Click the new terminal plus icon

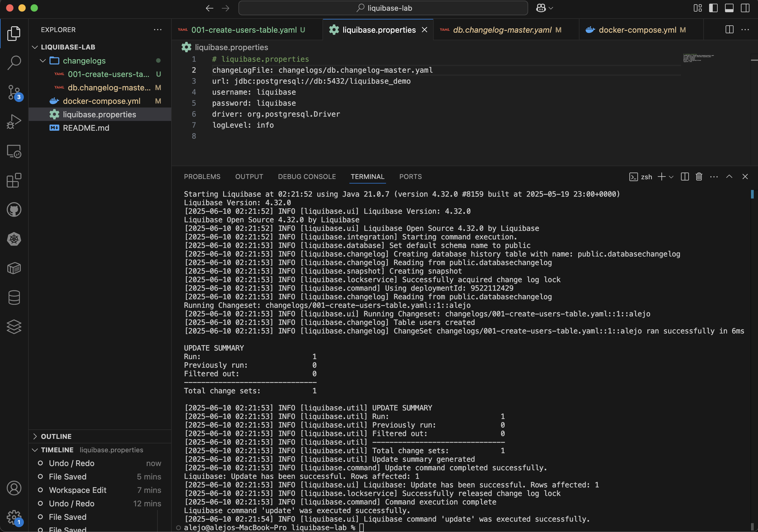[x=661, y=177]
